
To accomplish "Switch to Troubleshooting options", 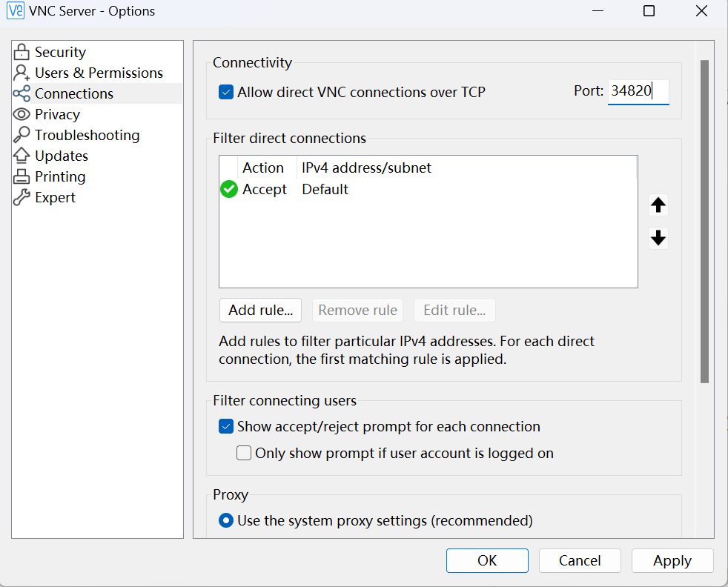I will 87,135.
